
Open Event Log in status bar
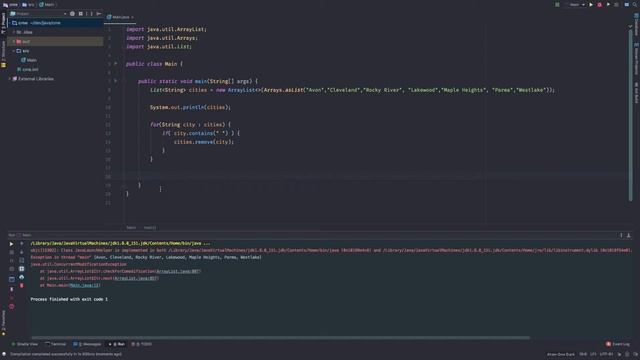click(618, 344)
